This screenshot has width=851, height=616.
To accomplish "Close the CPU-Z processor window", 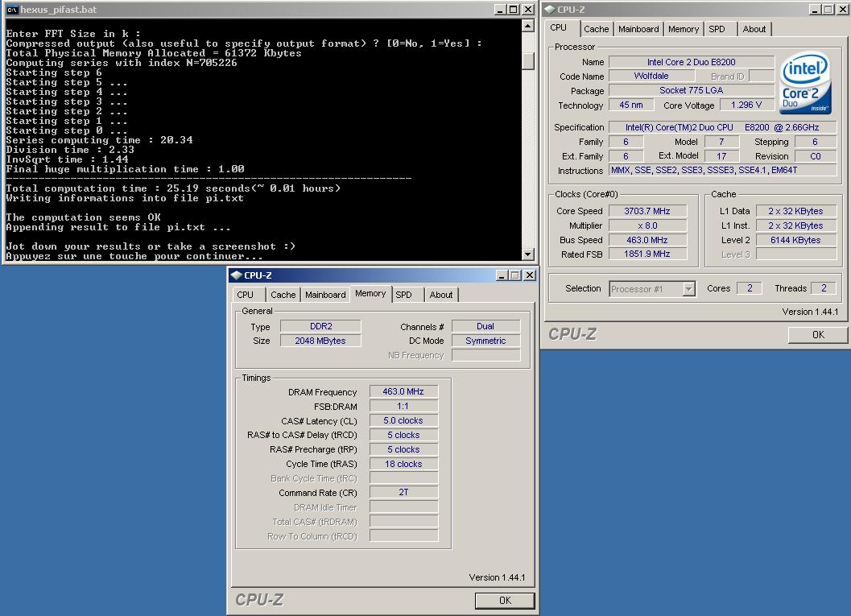I will pyautogui.click(x=842, y=9).
